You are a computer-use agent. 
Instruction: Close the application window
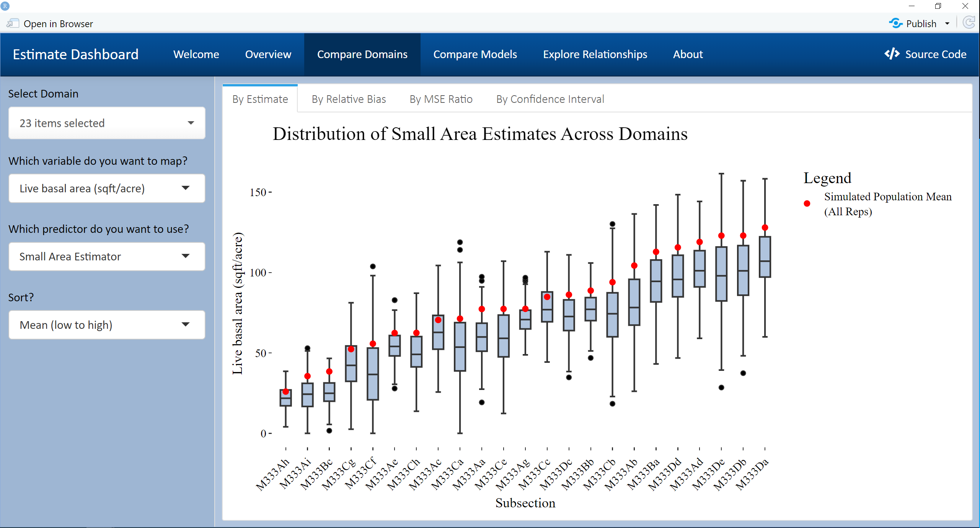pos(965,6)
